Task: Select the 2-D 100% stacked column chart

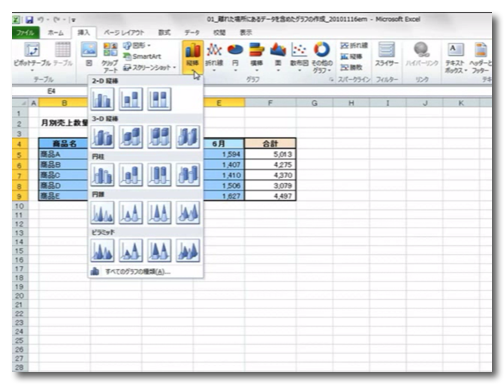Action: click(159, 99)
